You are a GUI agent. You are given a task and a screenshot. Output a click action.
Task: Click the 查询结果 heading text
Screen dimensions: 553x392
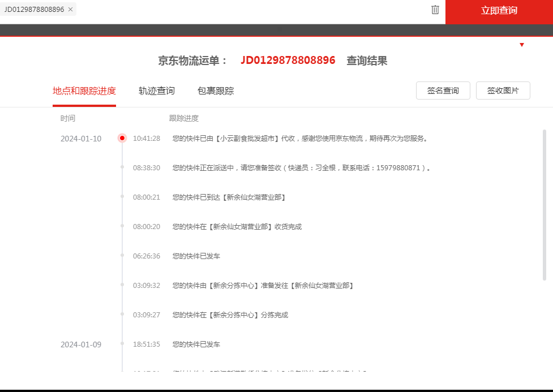[367, 61]
